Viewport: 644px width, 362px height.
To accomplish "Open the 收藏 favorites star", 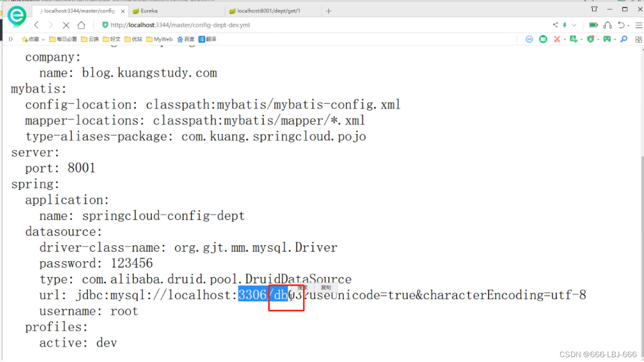I will tap(30, 39).
